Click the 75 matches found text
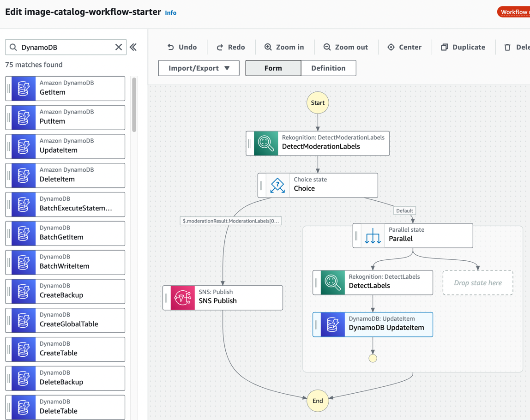Image resolution: width=530 pixels, height=420 pixels. [x=34, y=65]
